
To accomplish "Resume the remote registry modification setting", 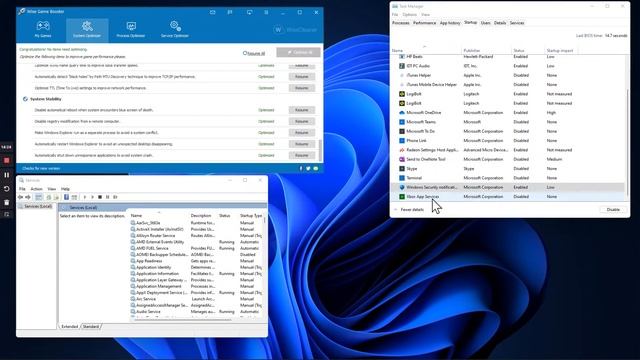I will pos(302,121).
